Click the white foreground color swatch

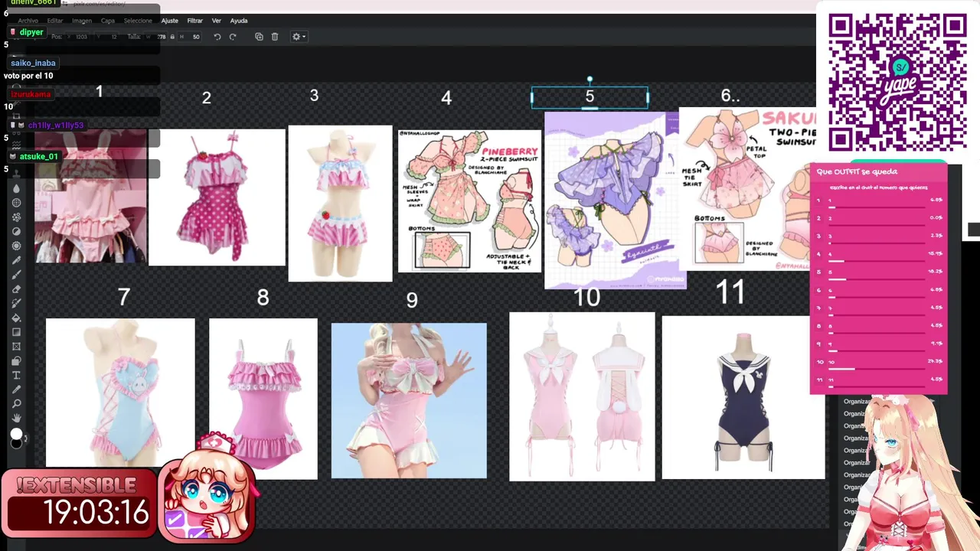point(15,434)
